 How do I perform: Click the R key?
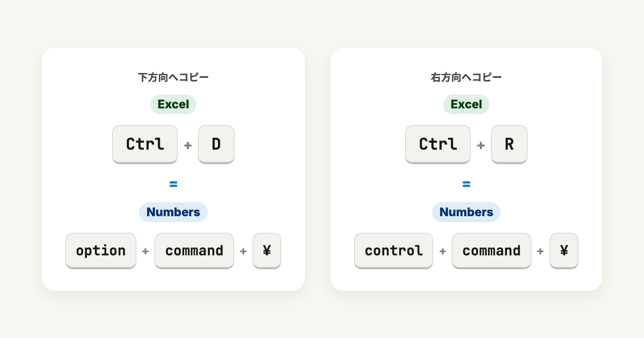[509, 144]
